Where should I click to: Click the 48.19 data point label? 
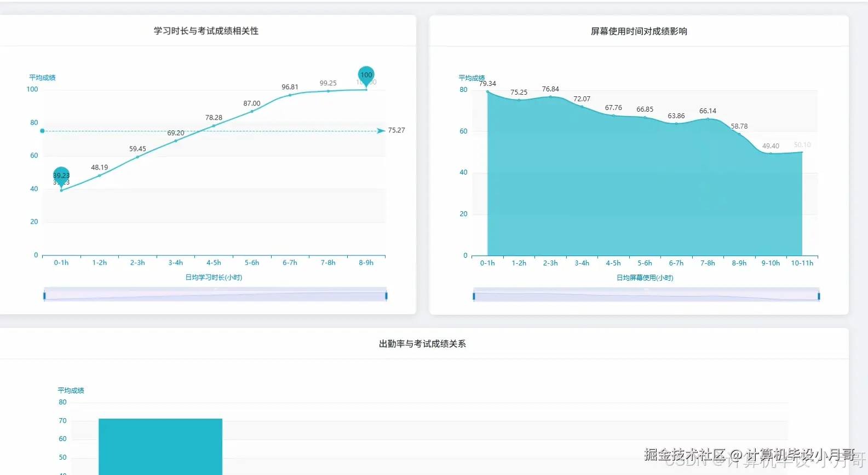[x=99, y=167]
